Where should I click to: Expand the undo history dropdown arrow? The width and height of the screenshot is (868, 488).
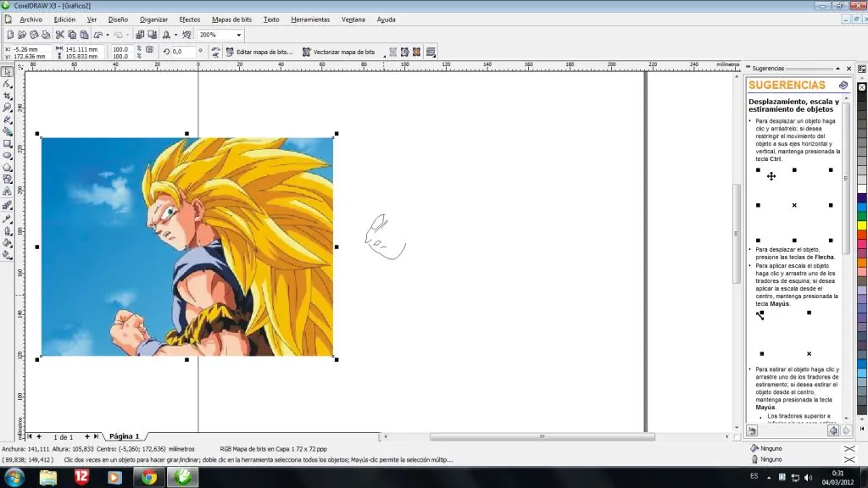tap(107, 35)
